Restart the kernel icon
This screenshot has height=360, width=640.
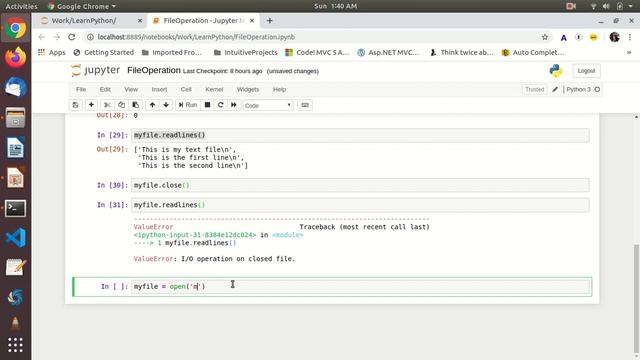click(x=220, y=105)
